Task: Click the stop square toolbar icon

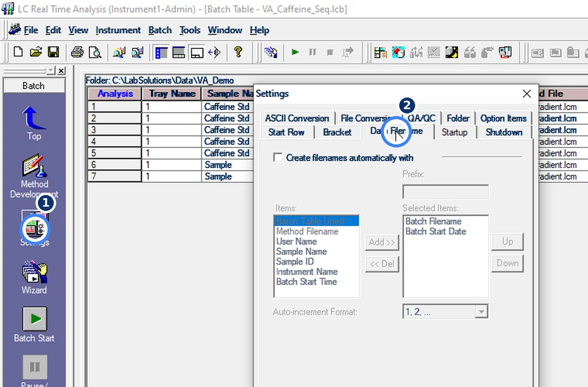Action: tap(330, 52)
